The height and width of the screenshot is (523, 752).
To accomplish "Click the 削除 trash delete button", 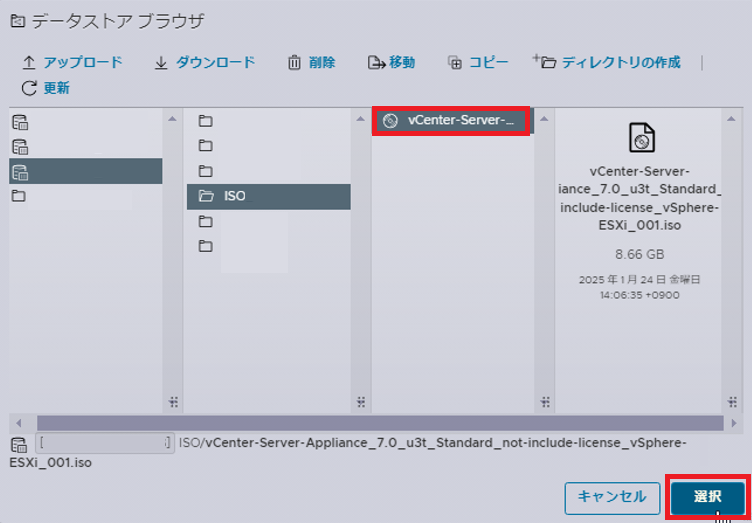I will click(x=311, y=63).
